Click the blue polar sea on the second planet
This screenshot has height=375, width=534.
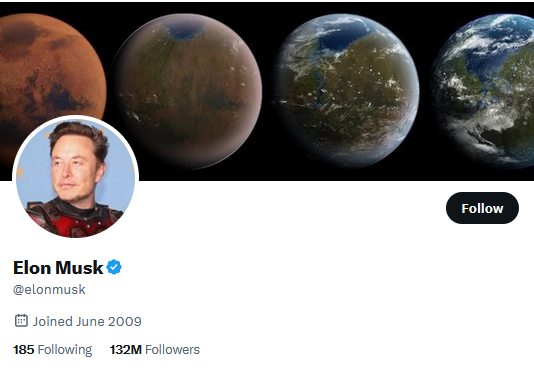(x=185, y=32)
